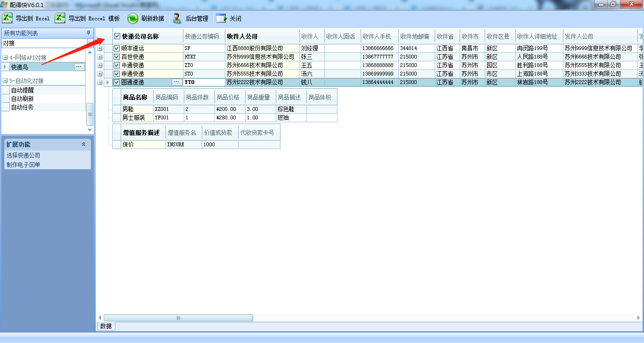
Task: Click the Export to Excel icon (导出到 Excel)
Action: point(8,18)
